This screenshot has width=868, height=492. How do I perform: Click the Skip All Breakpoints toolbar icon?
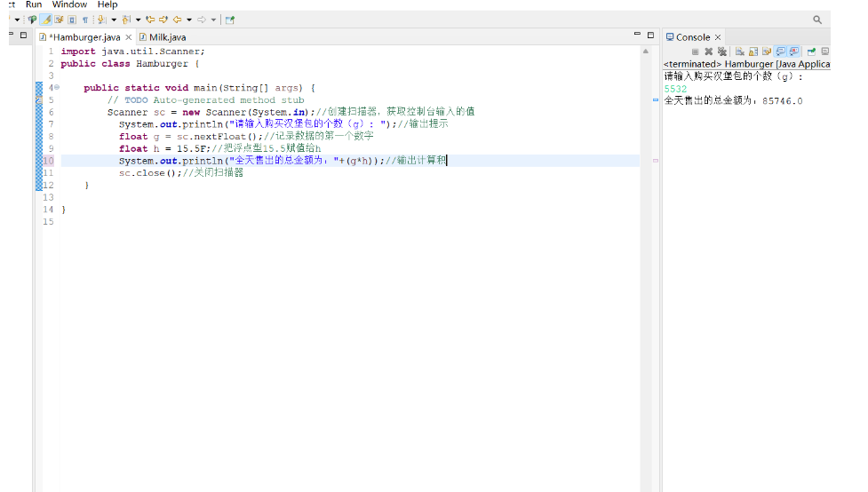pos(32,20)
